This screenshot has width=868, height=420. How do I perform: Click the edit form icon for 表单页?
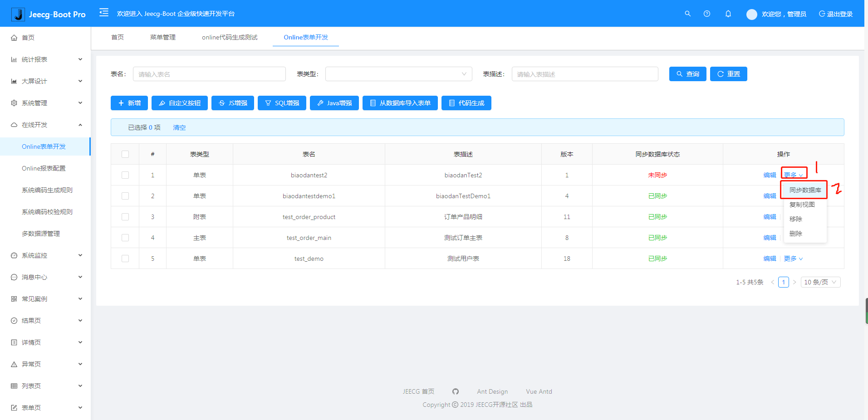[x=14, y=408]
